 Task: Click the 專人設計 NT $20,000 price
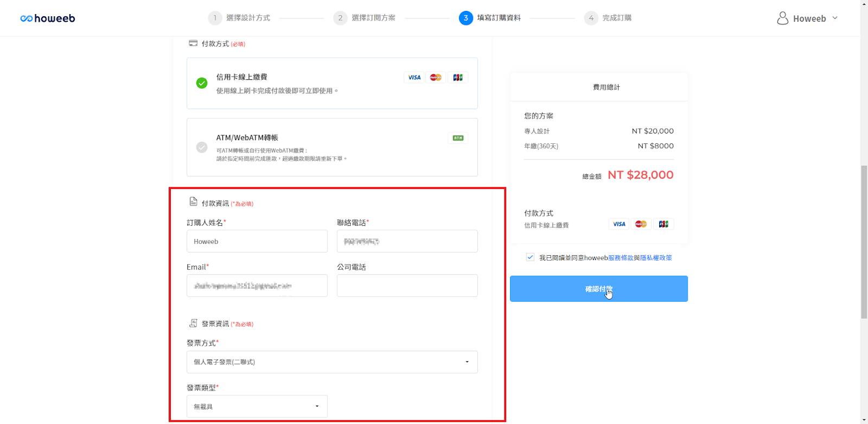point(653,131)
